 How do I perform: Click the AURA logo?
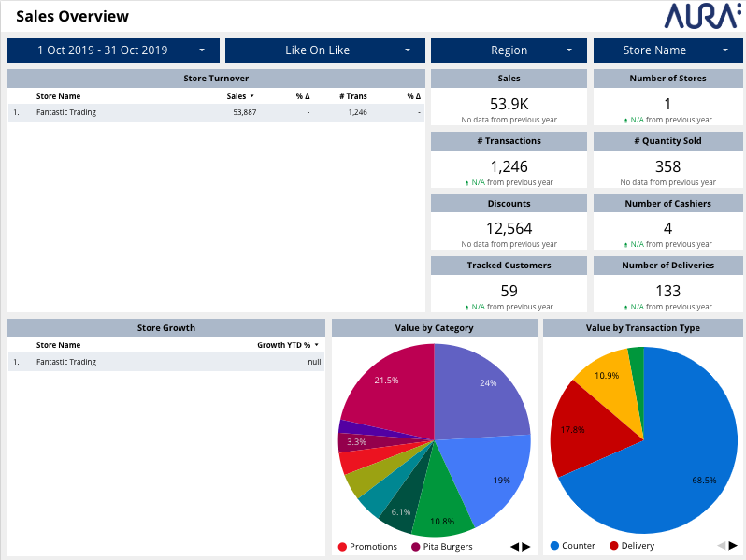[702, 16]
